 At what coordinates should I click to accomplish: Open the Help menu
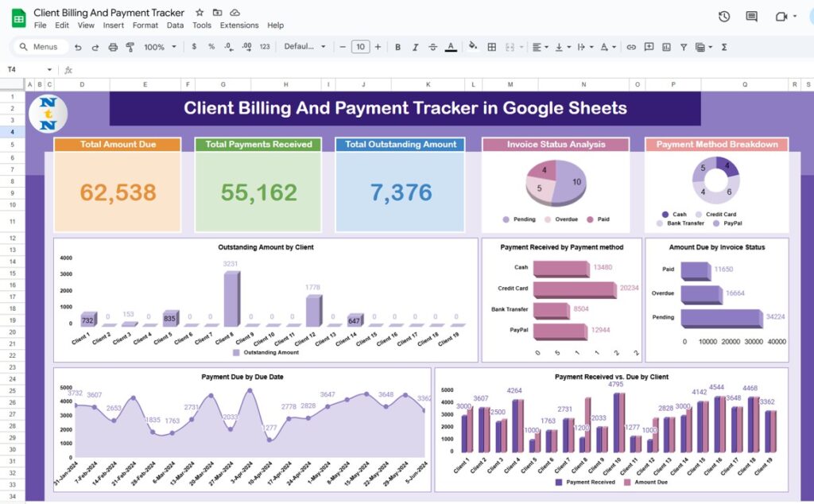275,25
